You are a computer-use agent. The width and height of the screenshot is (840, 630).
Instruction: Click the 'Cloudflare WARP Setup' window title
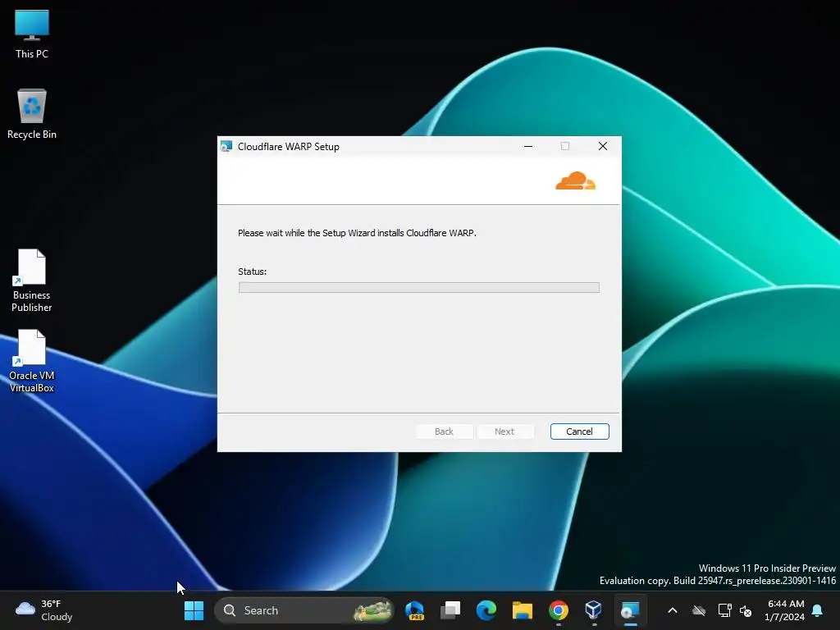288,146
